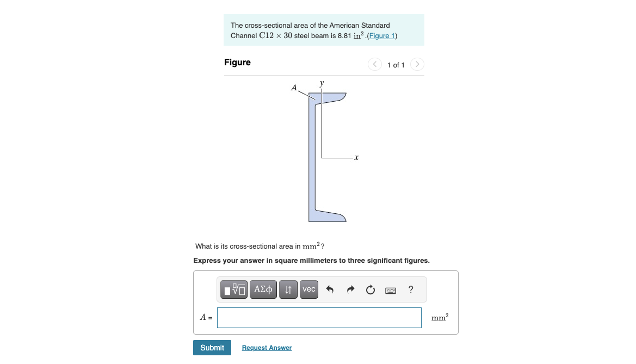Open equation editor help
Screen dimensions: 636x364
click(411, 289)
